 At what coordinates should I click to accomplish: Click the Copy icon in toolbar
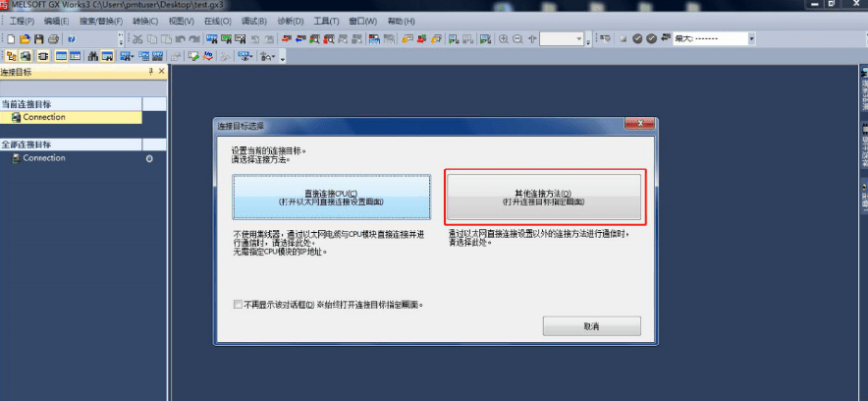151,39
